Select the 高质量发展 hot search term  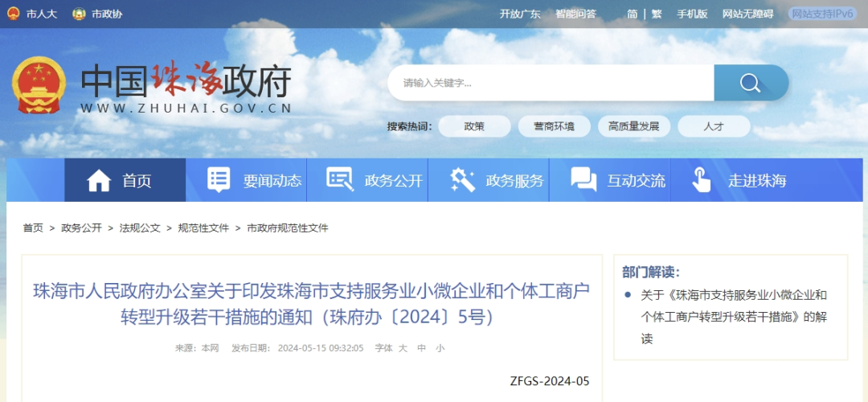pos(634,126)
